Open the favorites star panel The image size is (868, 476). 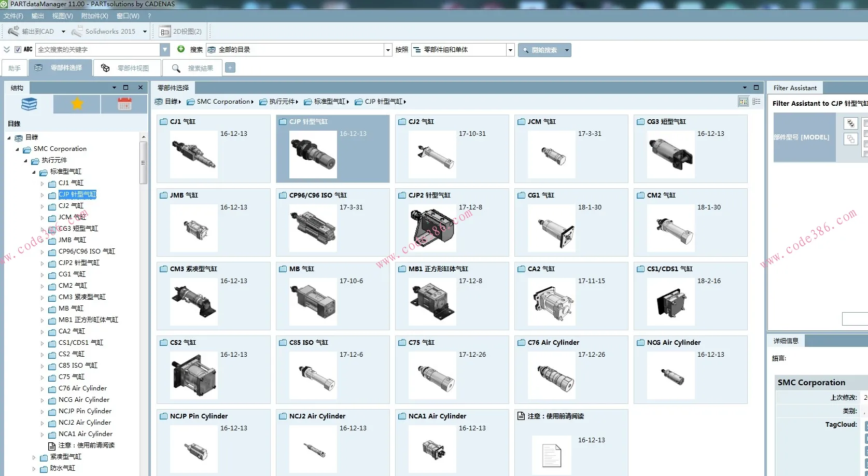(77, 104)
